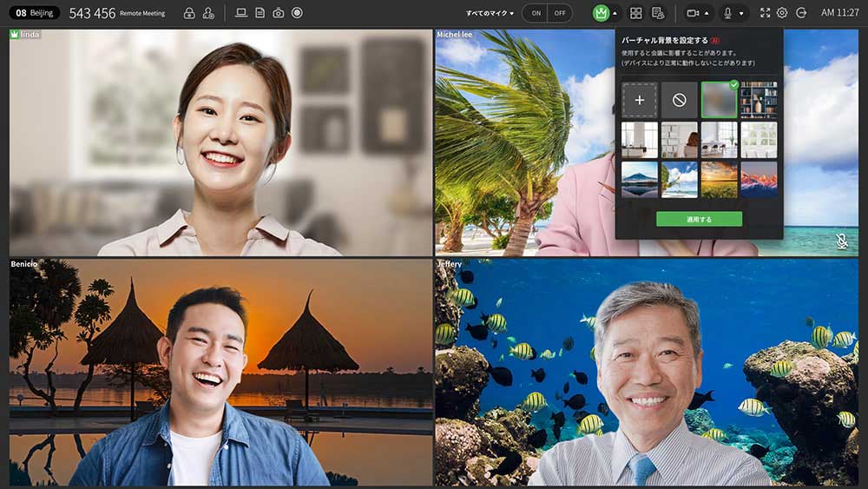Viewport: 868px width, 489px height.
Task: Choose the white kitchen room background
Action: click(x=640, y=140)
